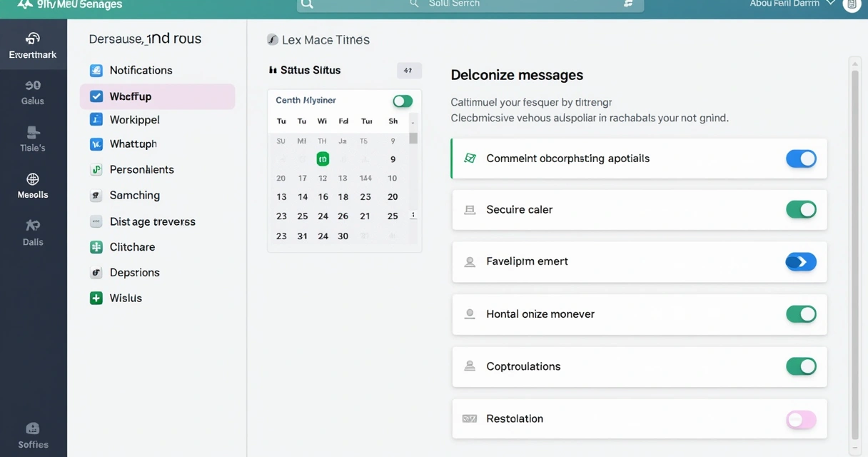Toggle the Wheffup checkbox

click(96, 96)
